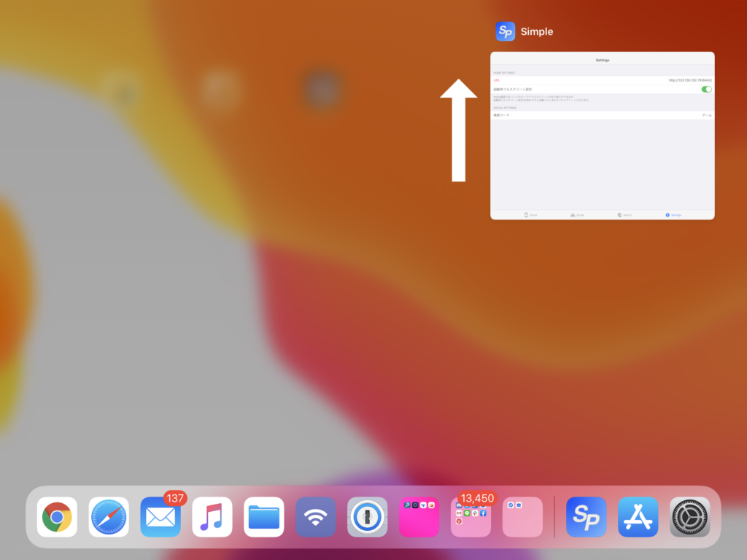Open the Wi-Fi app icon in the dock
Image resolution: width=747 pixels, height=560 pixels.
tap(315, 517)
